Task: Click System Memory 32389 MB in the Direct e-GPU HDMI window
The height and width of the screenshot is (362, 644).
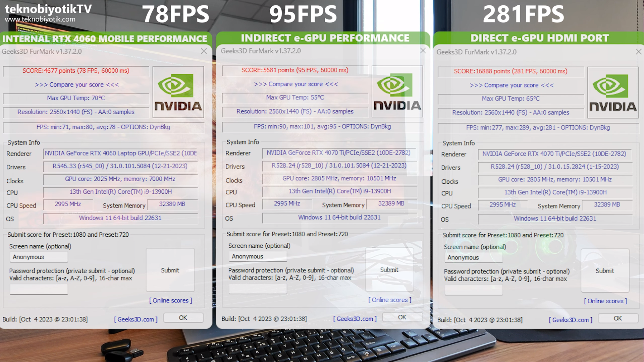Action: (607, 204)
